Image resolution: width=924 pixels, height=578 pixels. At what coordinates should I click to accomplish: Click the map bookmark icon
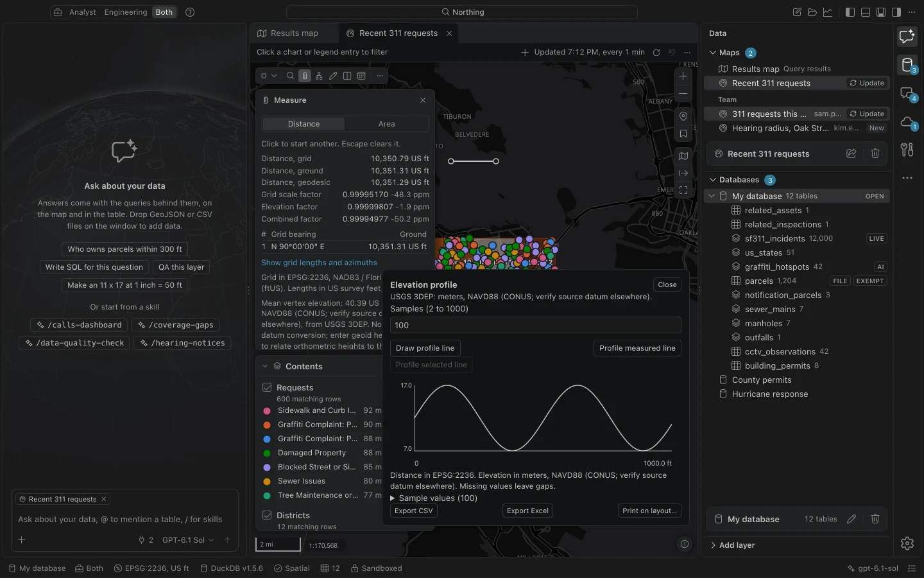[x=683, y=134]
